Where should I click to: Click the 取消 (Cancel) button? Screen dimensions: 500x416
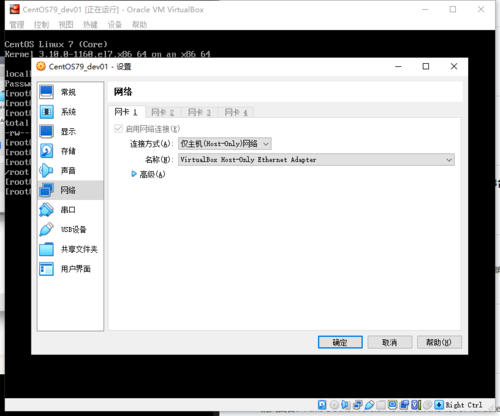pos(390,342)
